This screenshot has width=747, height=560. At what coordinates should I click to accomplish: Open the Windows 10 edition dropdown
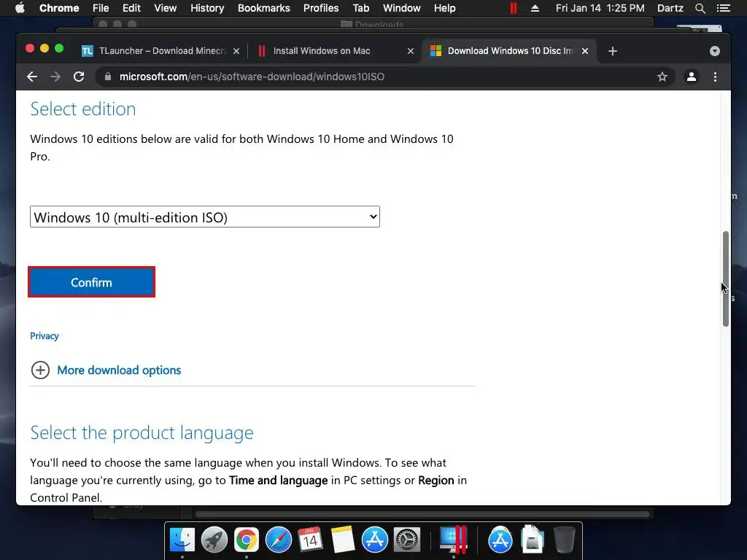click(205, 217)
